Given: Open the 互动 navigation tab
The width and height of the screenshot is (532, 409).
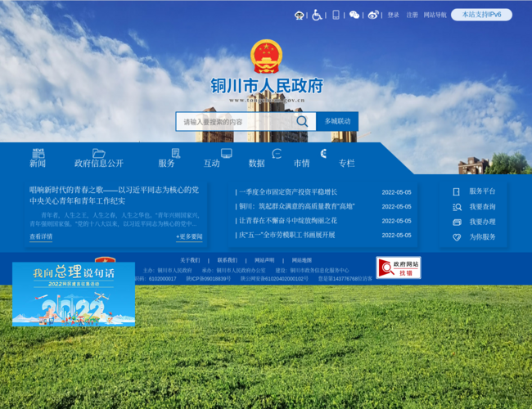Looking at the screenshot, I should (212, 164).
